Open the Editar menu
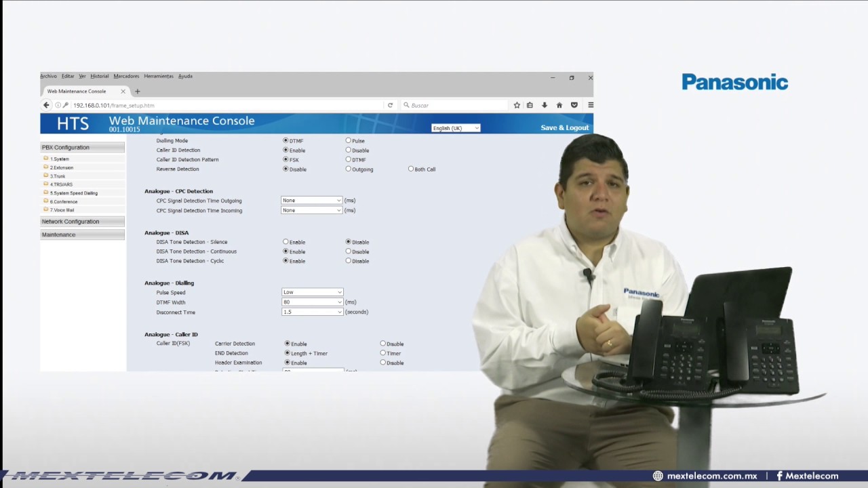The width and height of the screenshot is (868, 488). click(68, 76)
